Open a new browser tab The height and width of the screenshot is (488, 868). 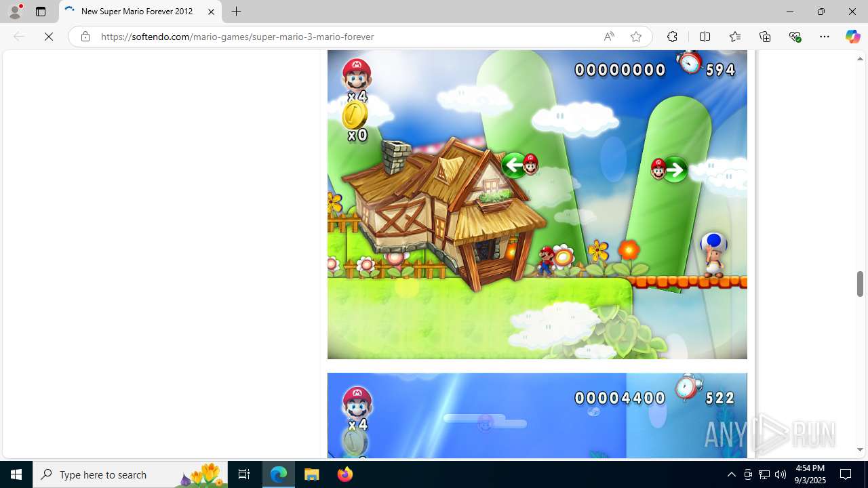pyautogui.click(x=236, y=12)
